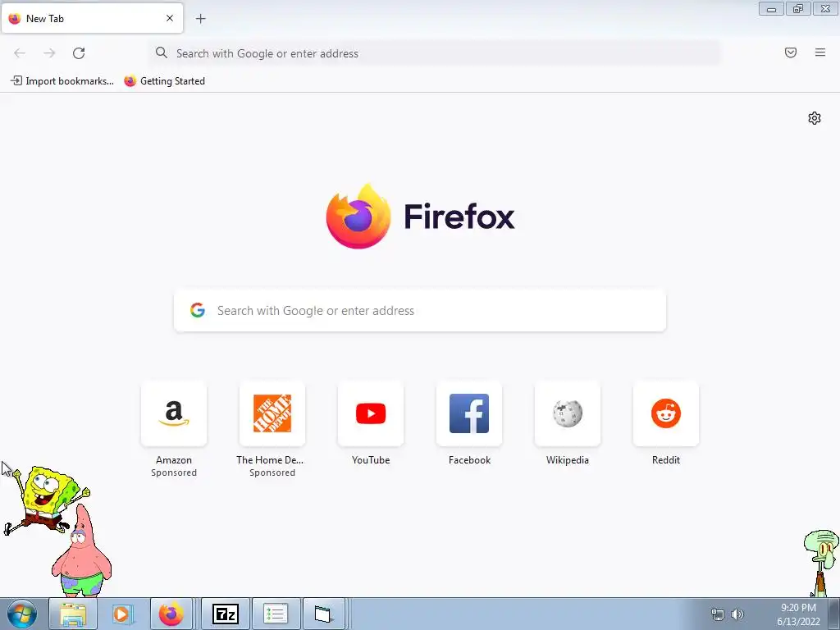Click the center Google search box

(420, 311)
